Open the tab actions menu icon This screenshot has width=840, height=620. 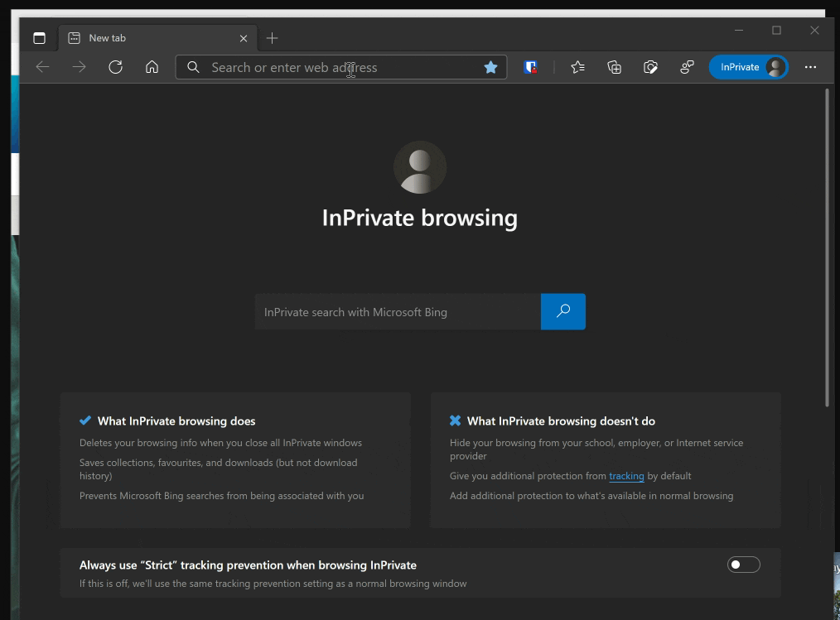pyautogui.click(x=39, y=38)
